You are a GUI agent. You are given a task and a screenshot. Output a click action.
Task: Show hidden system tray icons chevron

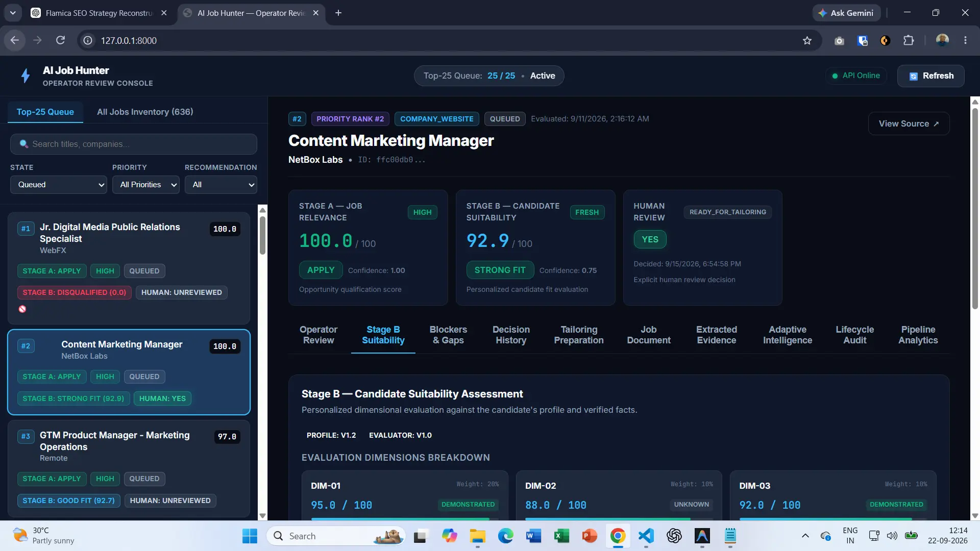coord(805,536)
